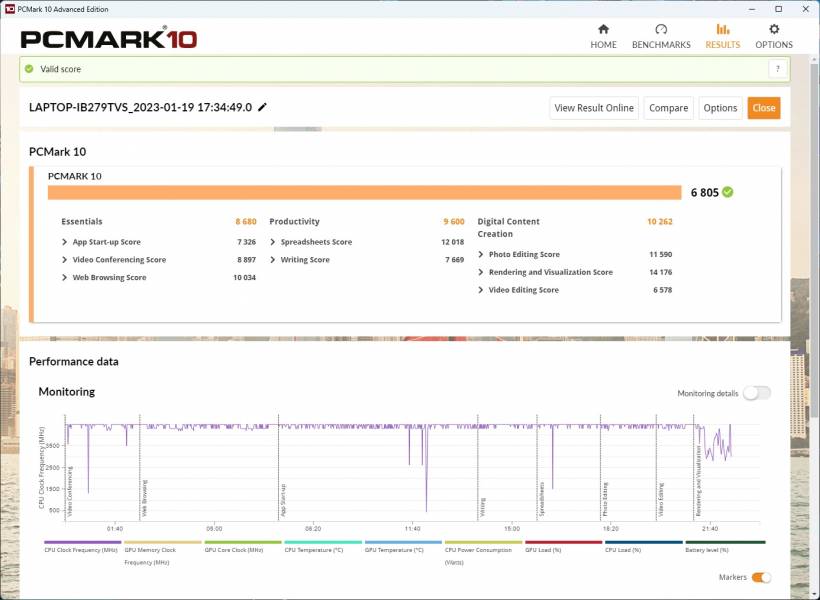This screenshot has width=820, height=600.
Task: Click the Digital Content Creation score 10 262
Action: pyautogui.click(x=660, y=221)
